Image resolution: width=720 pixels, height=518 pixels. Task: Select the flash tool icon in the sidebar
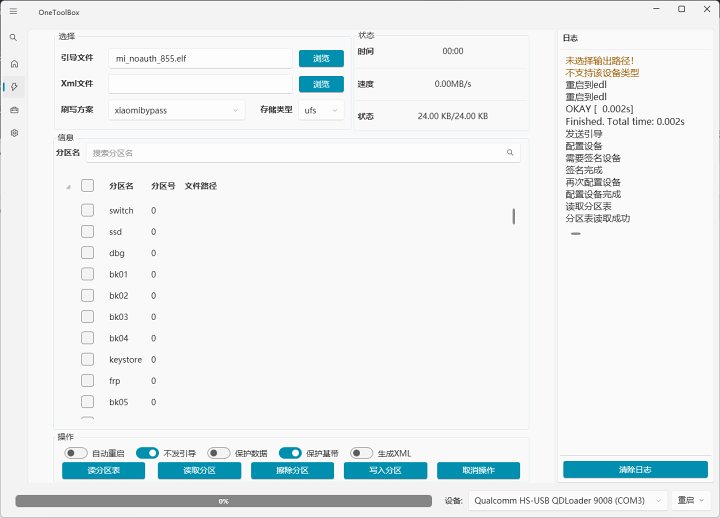[x=14, y=86]
